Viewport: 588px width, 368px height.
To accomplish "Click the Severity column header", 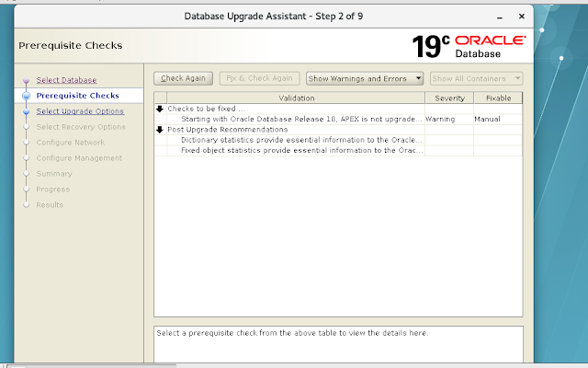I will point(449,98).
